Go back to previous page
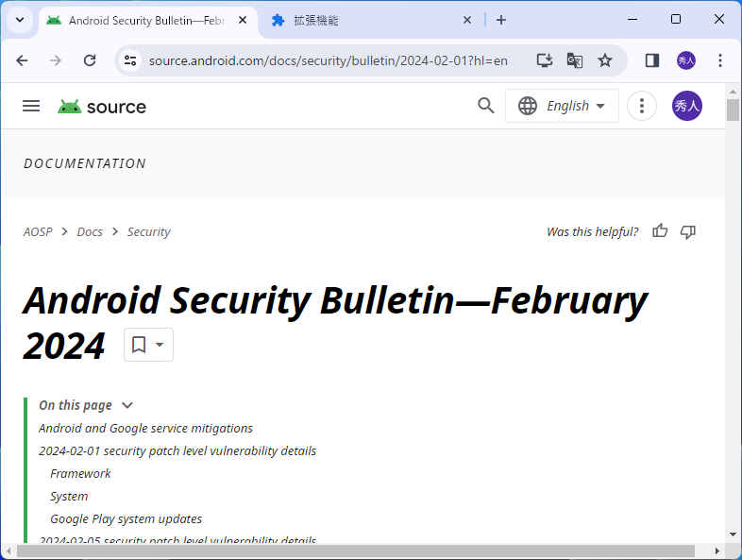742x560 pixels. (x=22, y=60)
